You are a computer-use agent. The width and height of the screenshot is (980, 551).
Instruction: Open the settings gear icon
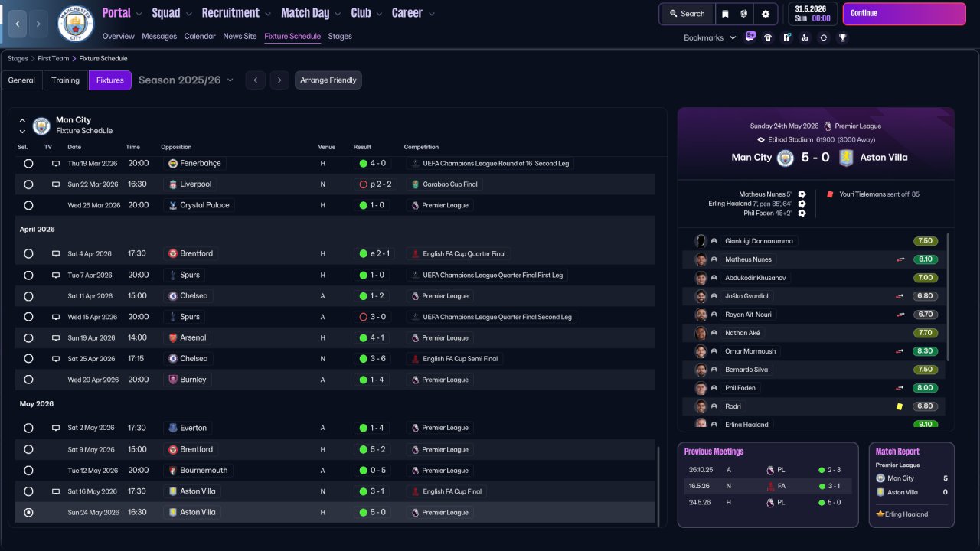765,14
